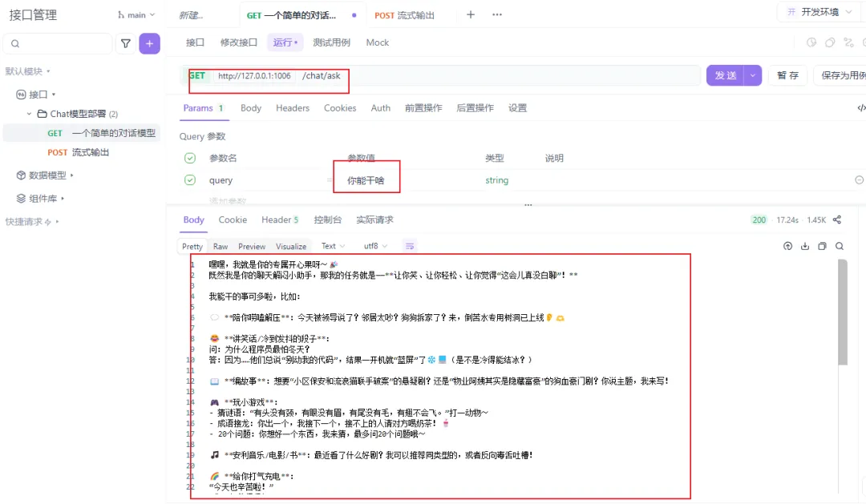Click the extract response upload-arrow icon

(788, 246)
